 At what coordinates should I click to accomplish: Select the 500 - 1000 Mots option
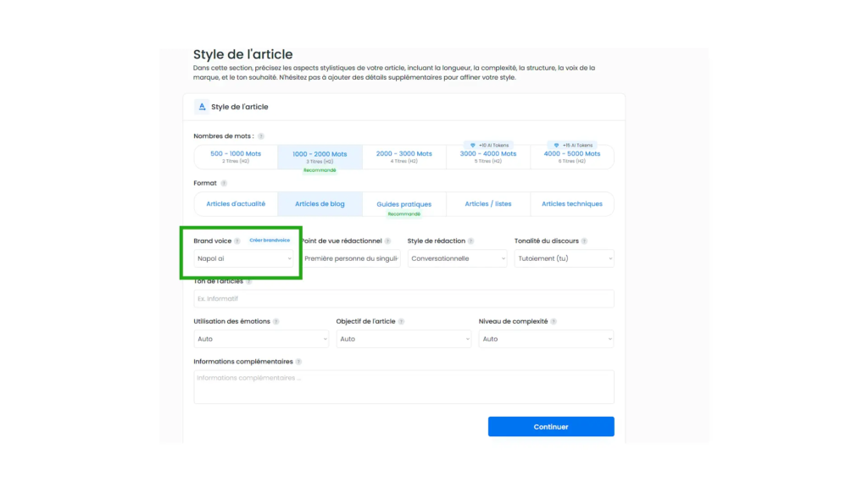[236, 157]
